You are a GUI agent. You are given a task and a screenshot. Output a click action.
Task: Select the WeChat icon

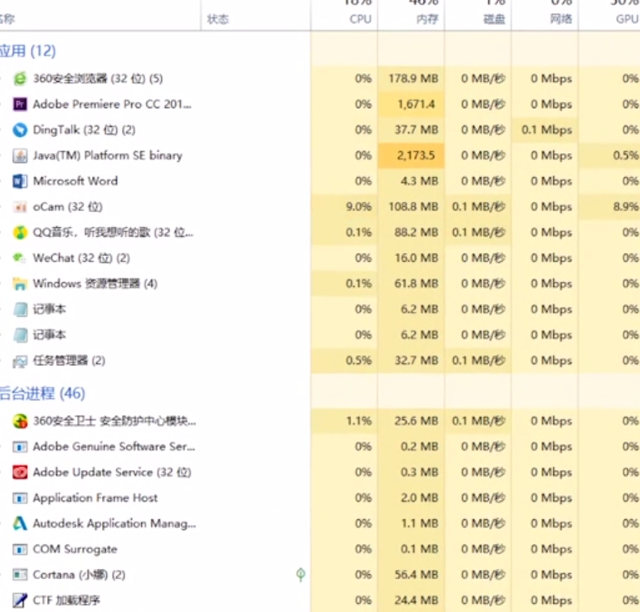tap(20, 258)
